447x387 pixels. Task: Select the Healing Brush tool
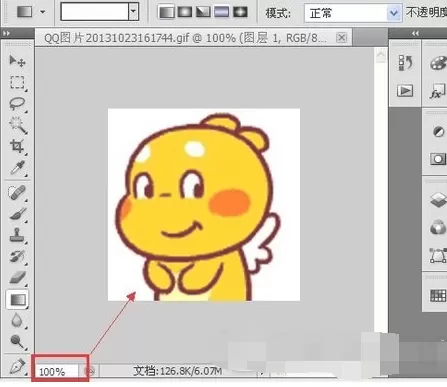(x=17, y=193)
